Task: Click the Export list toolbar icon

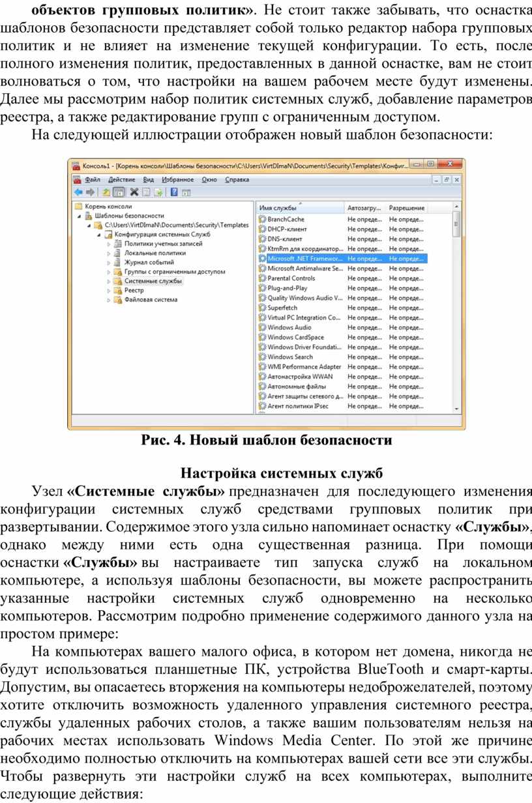Action: click(158, 192)
